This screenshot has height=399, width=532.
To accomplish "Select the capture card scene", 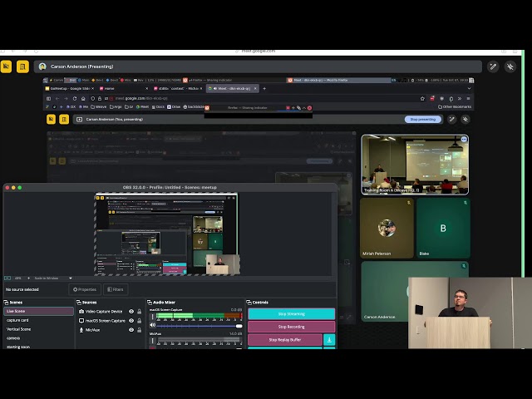I will pos(38,320).
